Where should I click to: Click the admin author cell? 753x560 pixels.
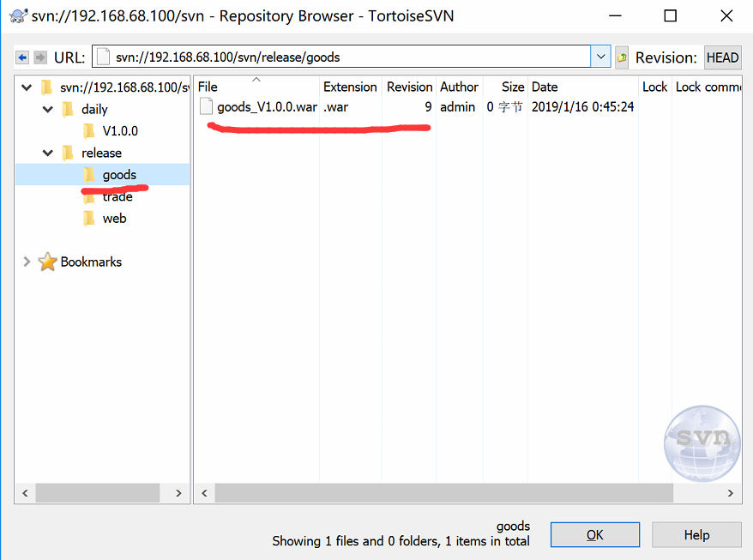pos(457,106)
